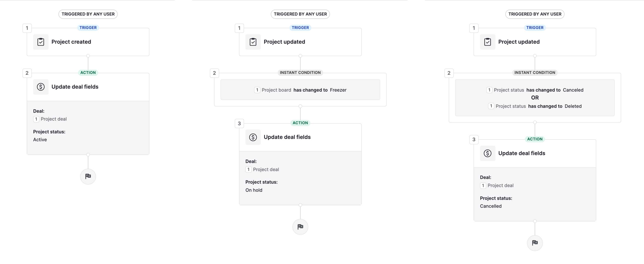The height and width of the screenshot is (264, 644).
Task: Select the Project created trigger title
Action: 71,42
